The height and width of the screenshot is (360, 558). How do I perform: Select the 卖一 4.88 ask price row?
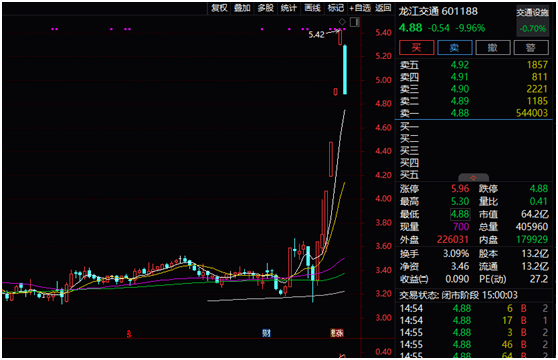473,113
